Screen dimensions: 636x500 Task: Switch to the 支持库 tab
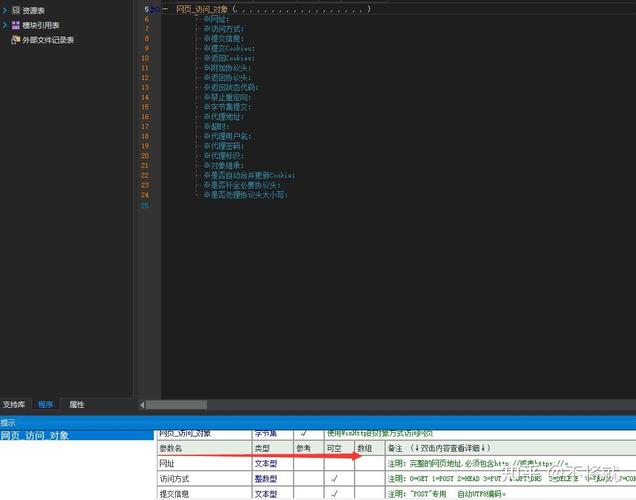[x=14, y=404]
